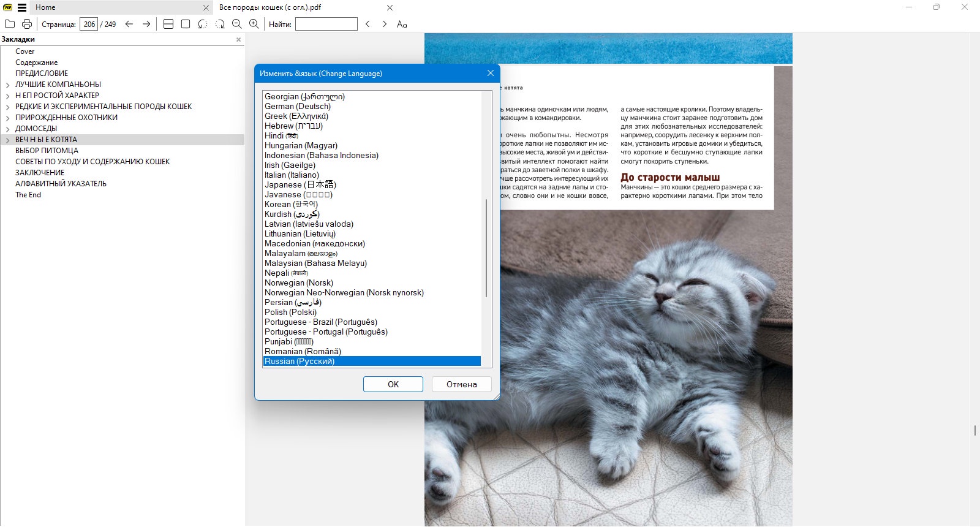Rotate the page counterclockwise

click(203, 24)
